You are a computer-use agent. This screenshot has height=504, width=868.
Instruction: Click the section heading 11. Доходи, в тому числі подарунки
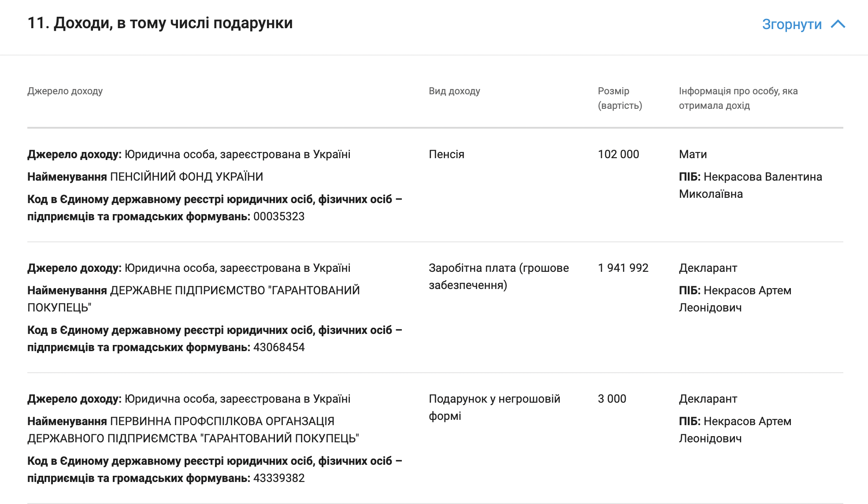[160, 23]
